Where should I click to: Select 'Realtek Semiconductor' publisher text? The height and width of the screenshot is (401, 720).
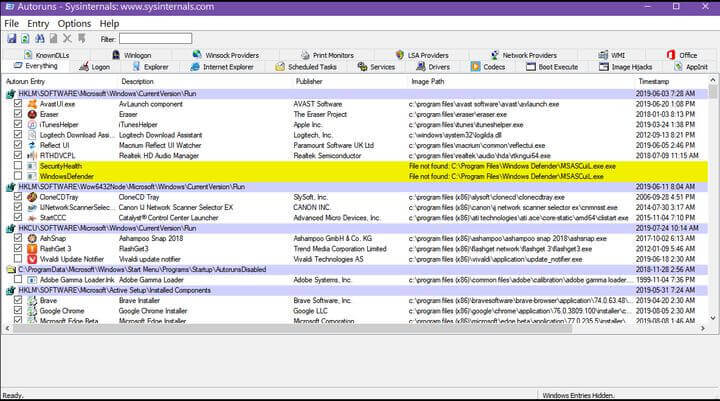[327, 156]
